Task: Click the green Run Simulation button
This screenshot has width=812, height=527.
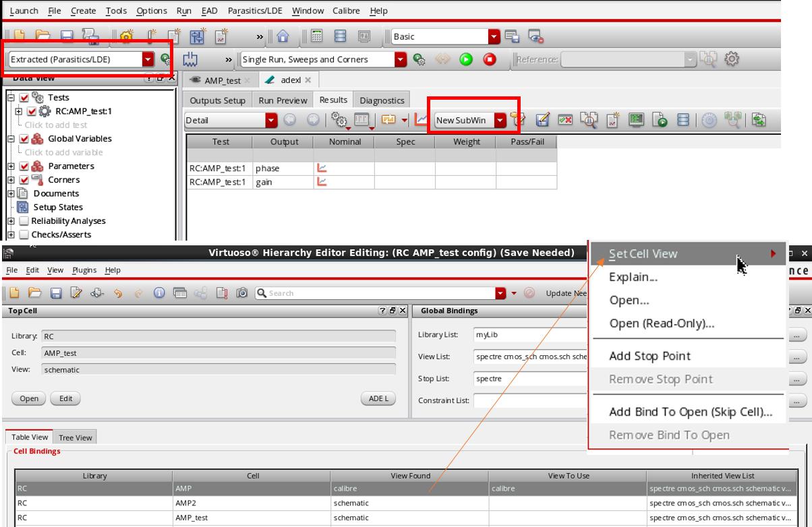Action: tap(466, 59)
